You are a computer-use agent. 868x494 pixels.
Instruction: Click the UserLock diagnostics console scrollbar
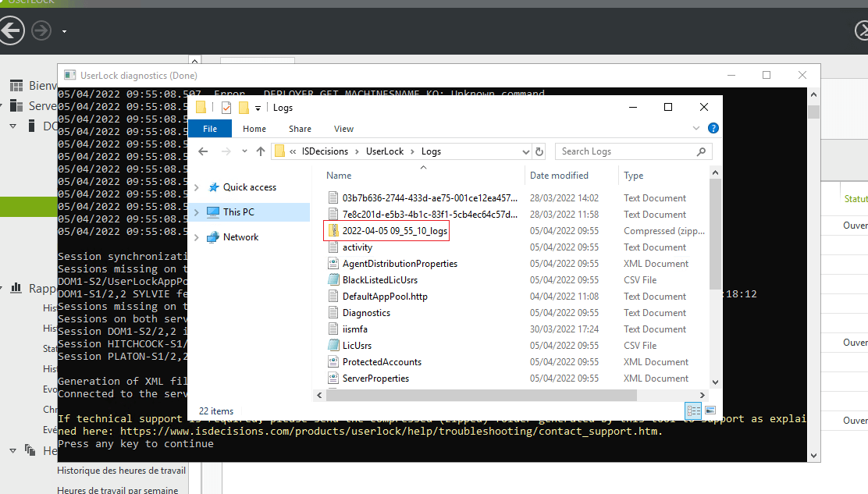coord(813,112)
